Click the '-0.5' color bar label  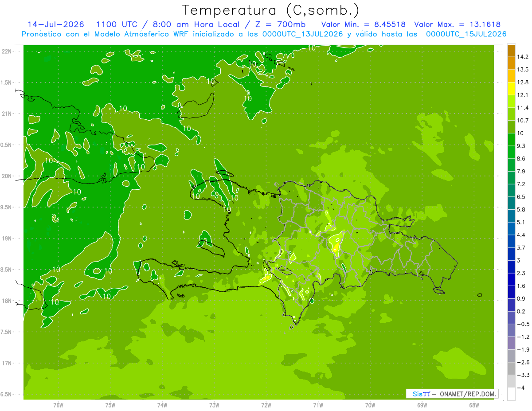523,324
